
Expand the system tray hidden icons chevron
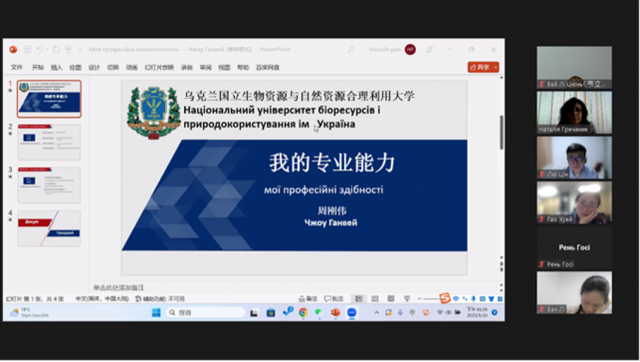pyautogui.click(x=376, y=313)
